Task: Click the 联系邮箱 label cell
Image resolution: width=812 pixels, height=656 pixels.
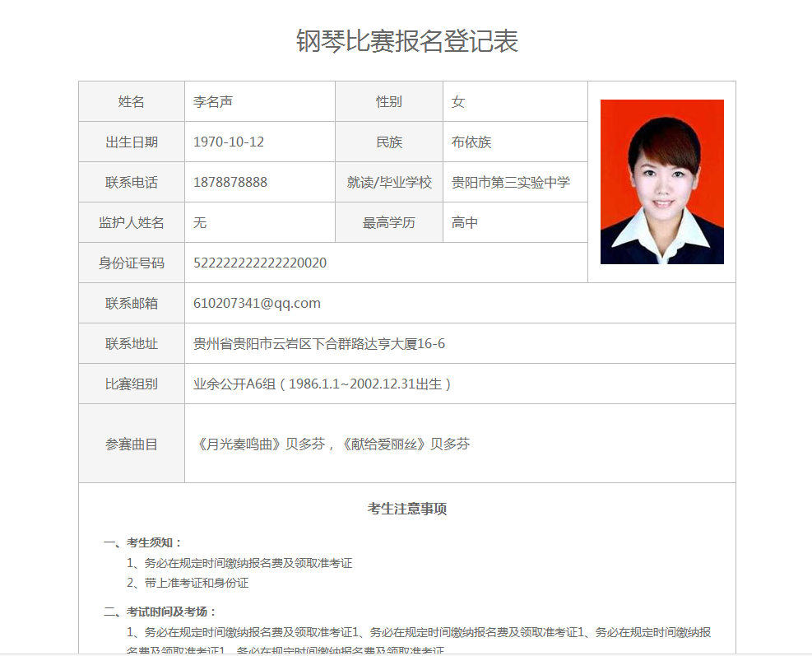Action: point(132,303)
